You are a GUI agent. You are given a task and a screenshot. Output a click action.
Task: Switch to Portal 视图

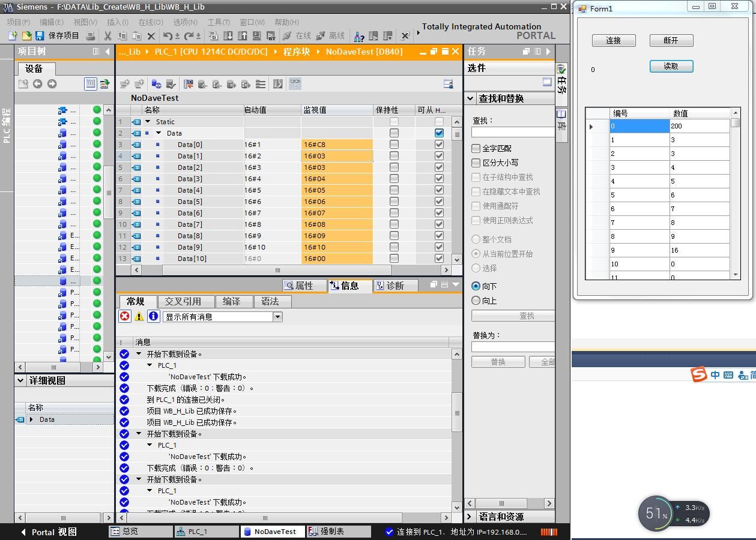49,532
